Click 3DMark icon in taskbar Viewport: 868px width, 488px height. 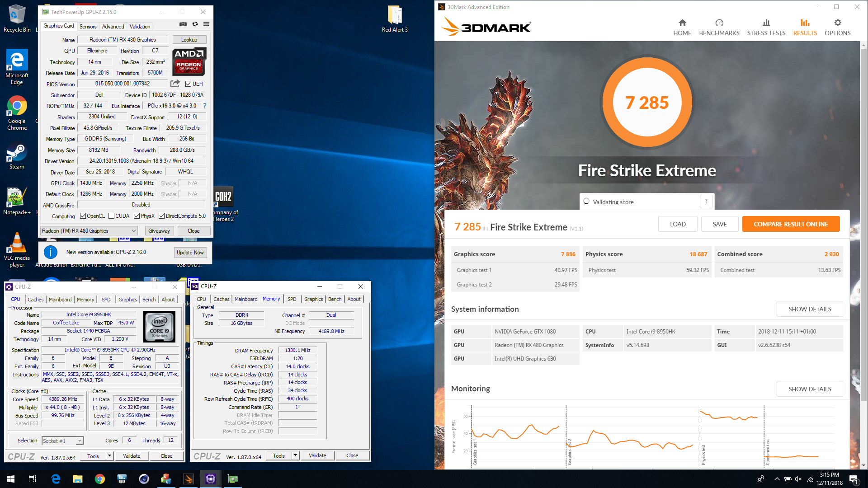pyautogui.click(x=189, y=479)
